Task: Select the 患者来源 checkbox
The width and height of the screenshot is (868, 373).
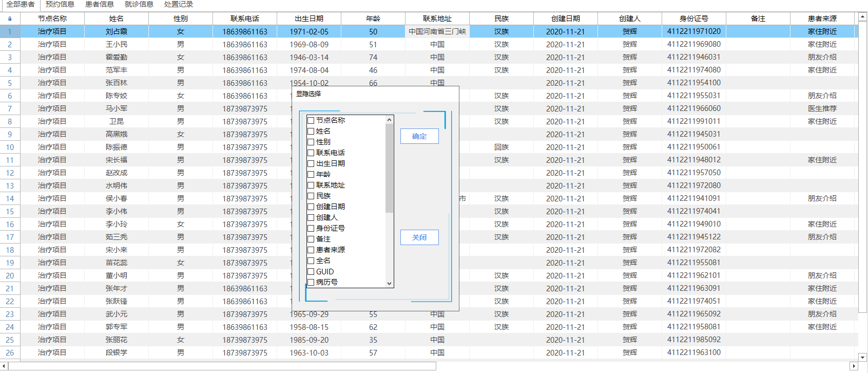Action: pyautogui.click(x=311, y=250)
